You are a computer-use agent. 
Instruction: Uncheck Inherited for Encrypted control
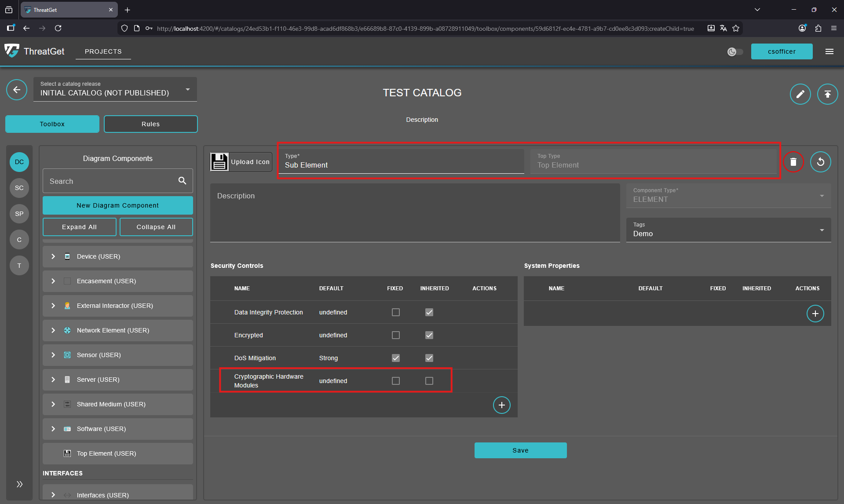429,335
